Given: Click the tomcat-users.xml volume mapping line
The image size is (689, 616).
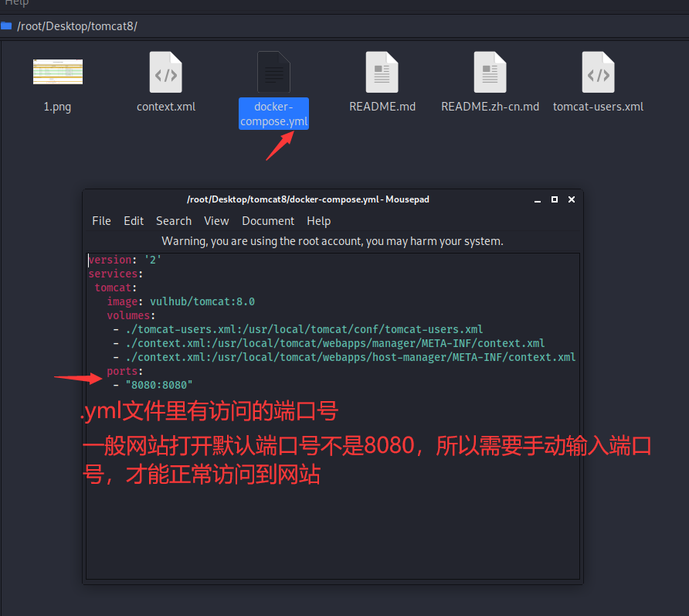Looking at the screenshot, I should point(298,329).
